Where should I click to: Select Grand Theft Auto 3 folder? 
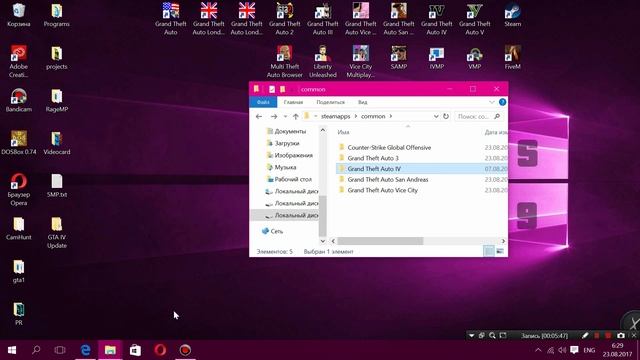click(369, 158)
